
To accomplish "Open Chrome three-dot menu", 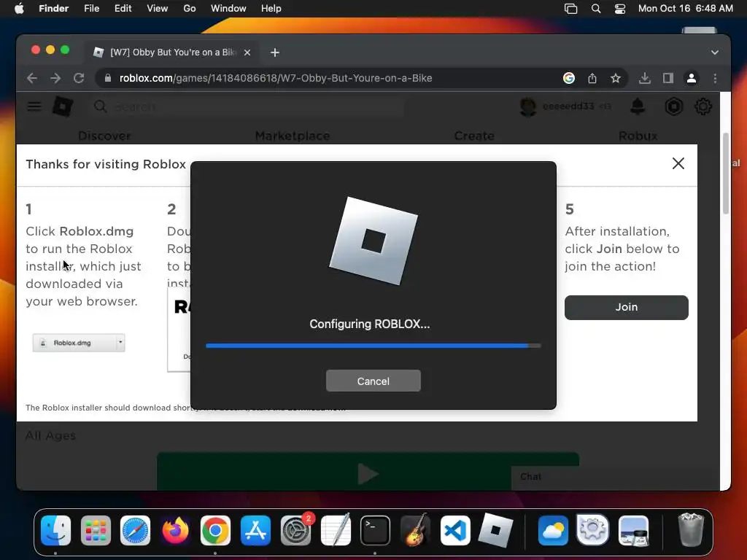I will coord(715,78).
